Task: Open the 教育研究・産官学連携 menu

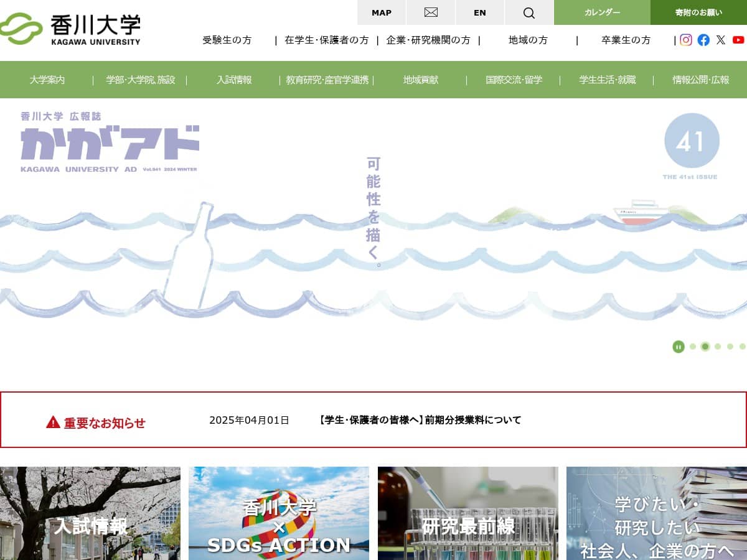Action: (x=327, y=80)
